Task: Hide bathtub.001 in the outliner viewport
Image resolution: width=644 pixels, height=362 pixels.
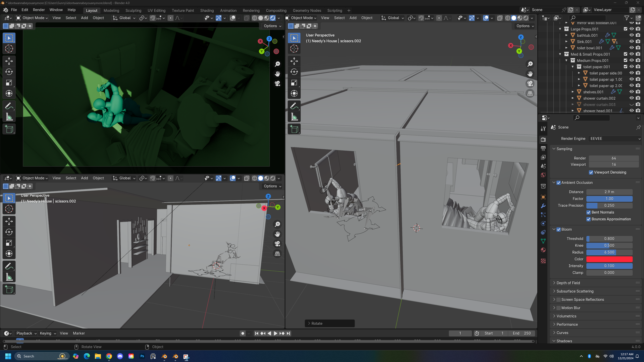Action: click(631, 35)
